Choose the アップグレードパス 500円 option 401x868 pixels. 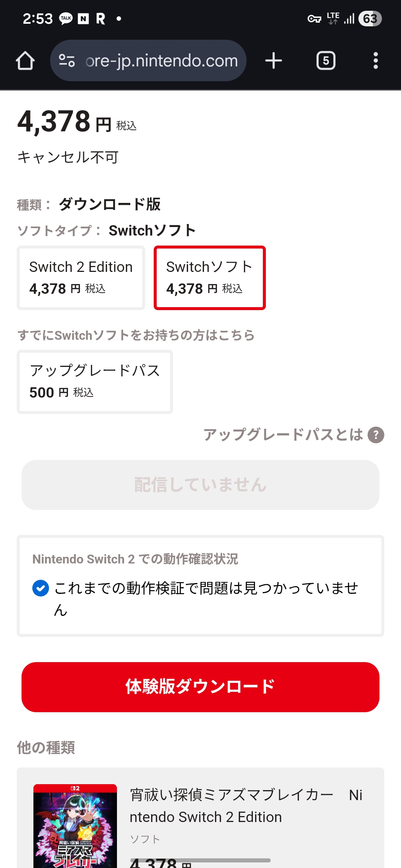click(x=95, y=382)
